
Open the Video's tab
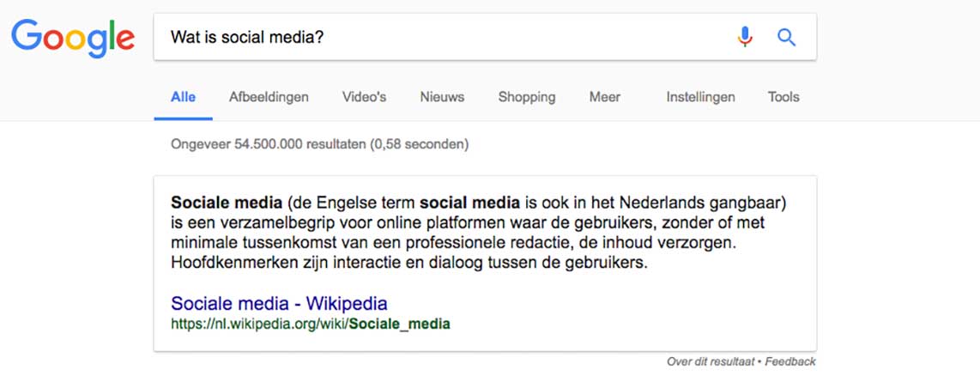point(364,97)
